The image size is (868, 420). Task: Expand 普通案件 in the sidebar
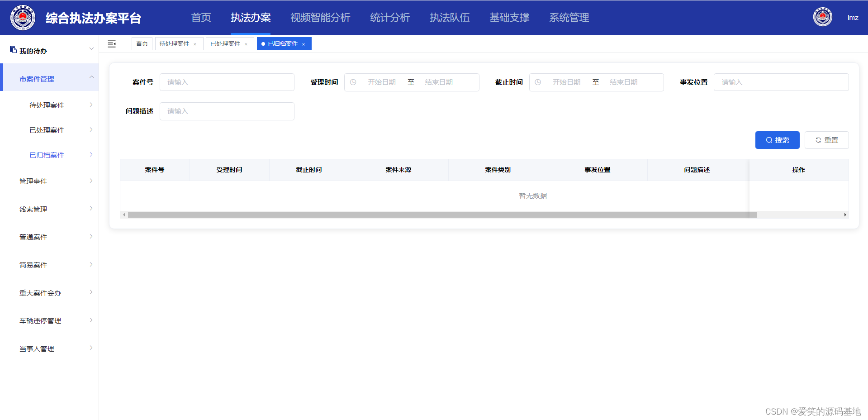(x=49, y=237)
